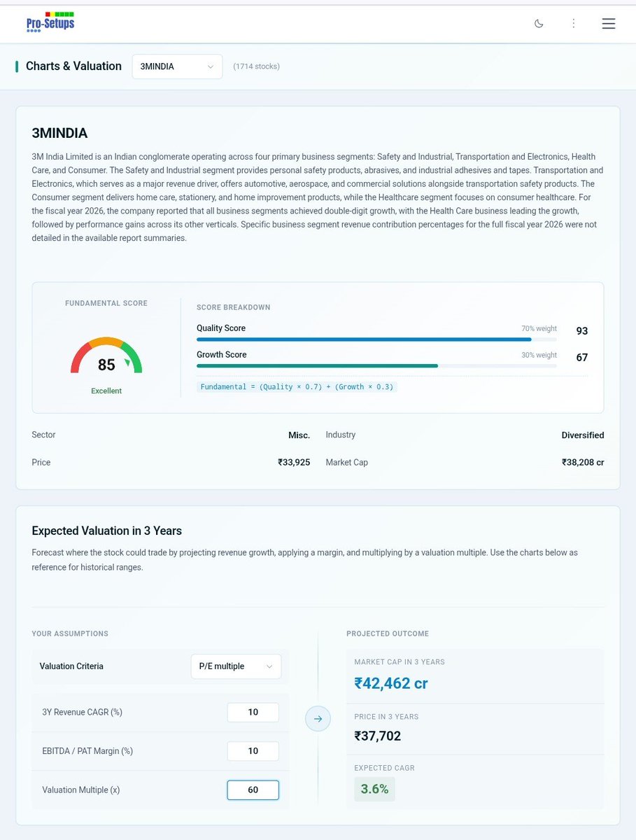The image size is (636, 840).
Task: Click the Valuation Multiple input field
Action: click(253, 790)
